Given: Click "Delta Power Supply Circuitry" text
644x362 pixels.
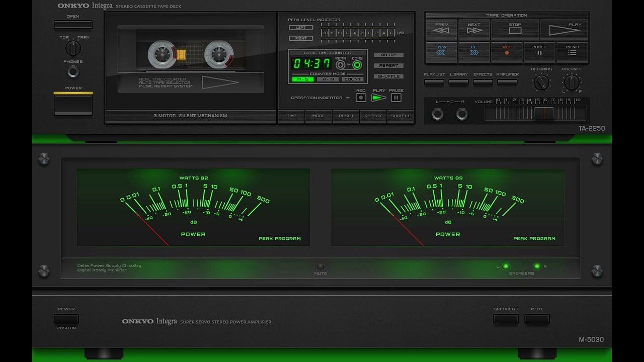Looking at the screenshot, I should pos(109,265).
